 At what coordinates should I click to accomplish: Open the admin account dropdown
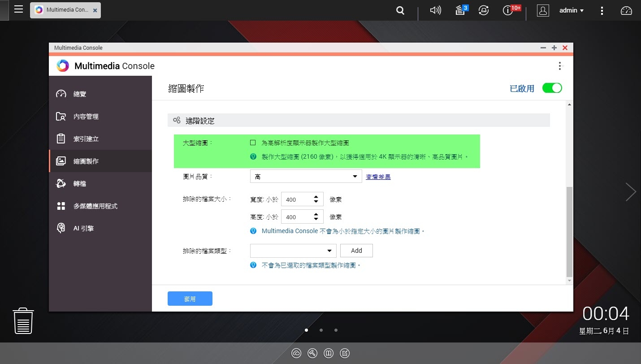572,10
